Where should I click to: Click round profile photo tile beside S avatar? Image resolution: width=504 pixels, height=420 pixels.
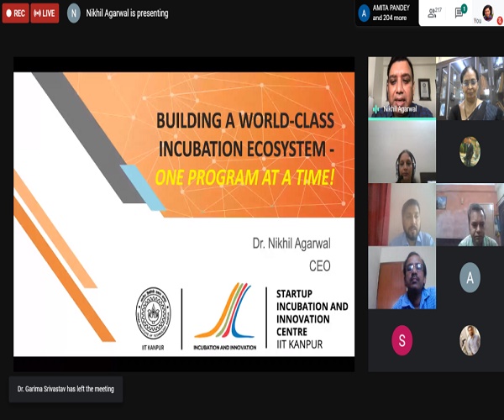coord(470,341)
